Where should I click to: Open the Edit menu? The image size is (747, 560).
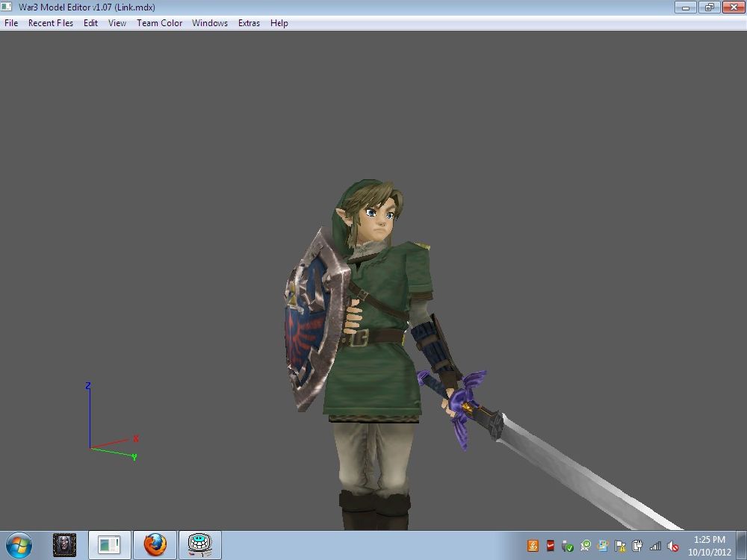click(x=90, y=23)
